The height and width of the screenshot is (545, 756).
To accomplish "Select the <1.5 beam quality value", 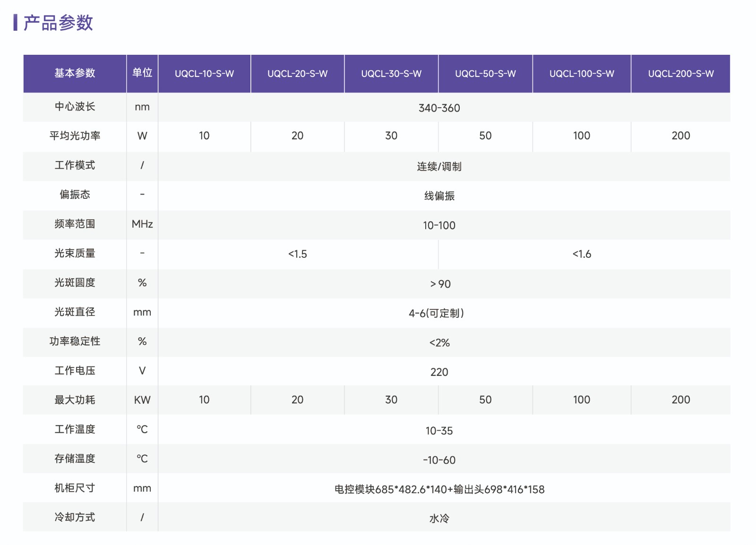I will pos(297,254).
